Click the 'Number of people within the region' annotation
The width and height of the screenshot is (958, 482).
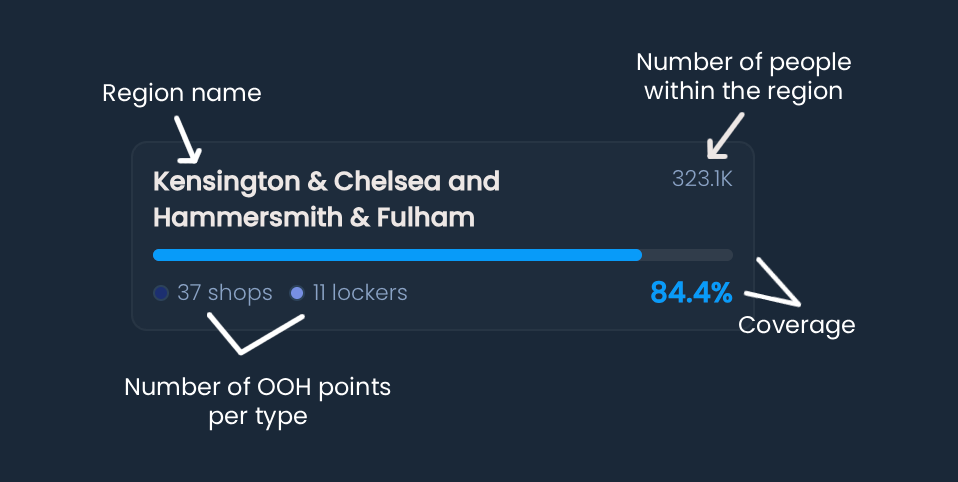[744, 76]
